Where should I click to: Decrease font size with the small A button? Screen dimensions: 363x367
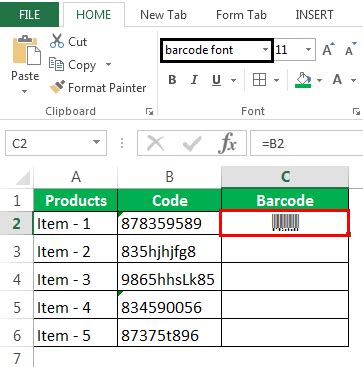pyautogui.click(x=350, y=50)
